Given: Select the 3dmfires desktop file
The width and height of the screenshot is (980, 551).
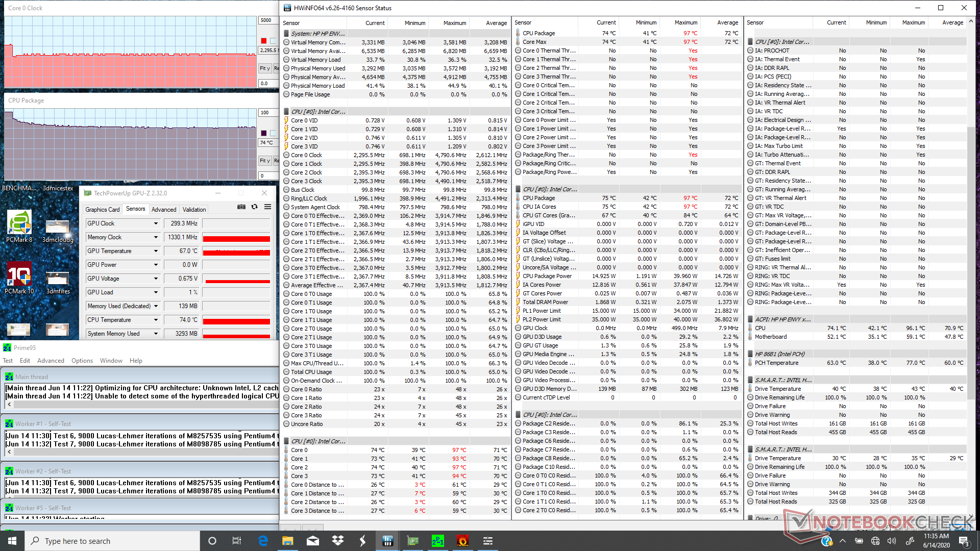Looking at the screenshot, I should coord(58,283).
